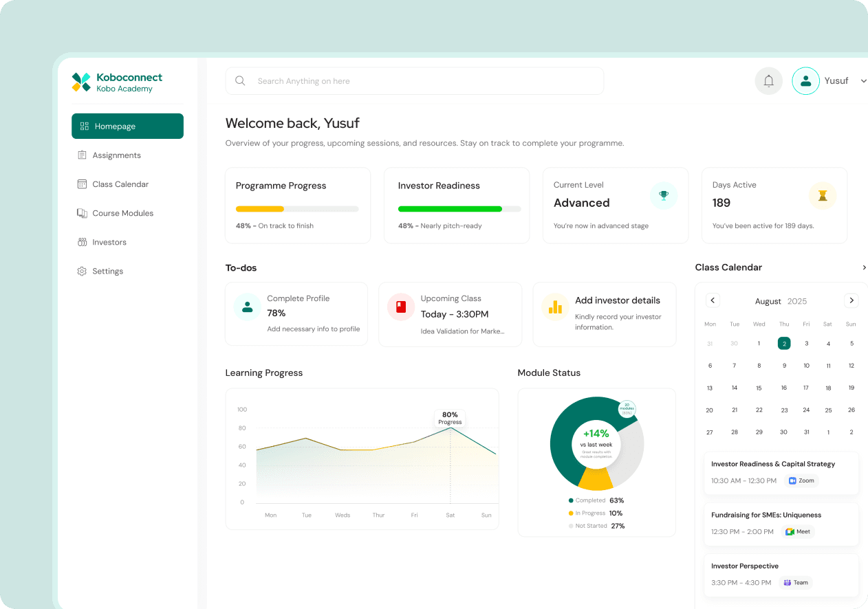The image size is (868, 609).
Task: Click the Add investor details card
Action: pyautogui.click(x=604, y=314)
